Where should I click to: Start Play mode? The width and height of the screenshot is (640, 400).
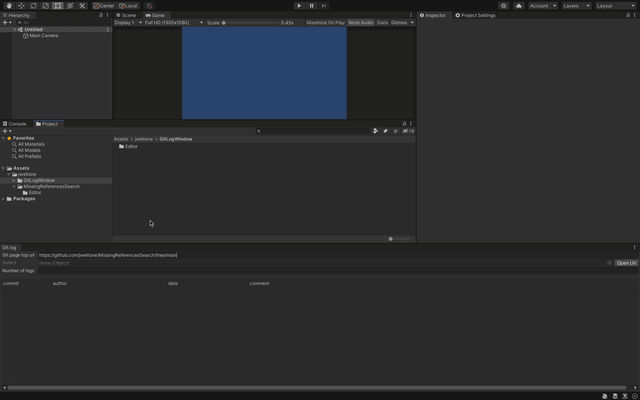pos(299,6)
